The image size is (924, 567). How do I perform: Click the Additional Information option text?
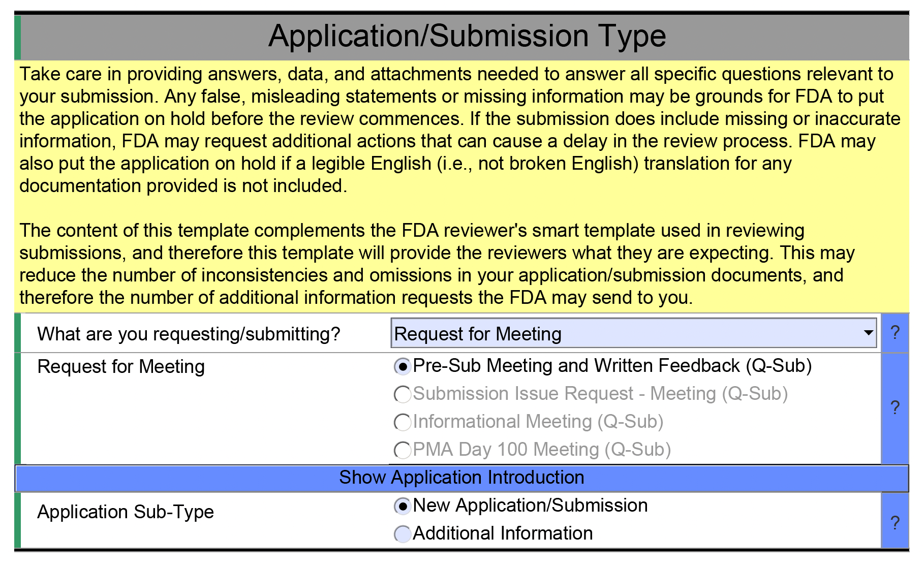point(503,533)
